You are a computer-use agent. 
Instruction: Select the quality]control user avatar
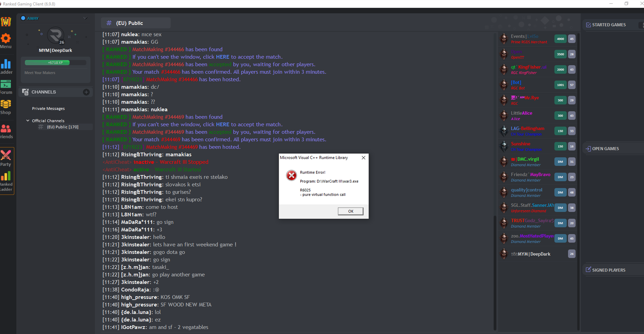coord(504,192)
